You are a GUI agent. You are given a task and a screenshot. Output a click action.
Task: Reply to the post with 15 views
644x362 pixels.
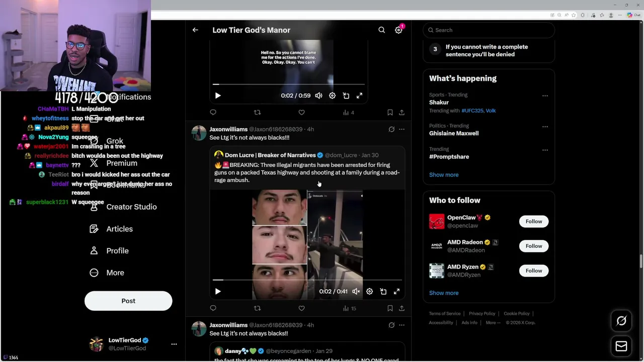(x=213, y=308)
